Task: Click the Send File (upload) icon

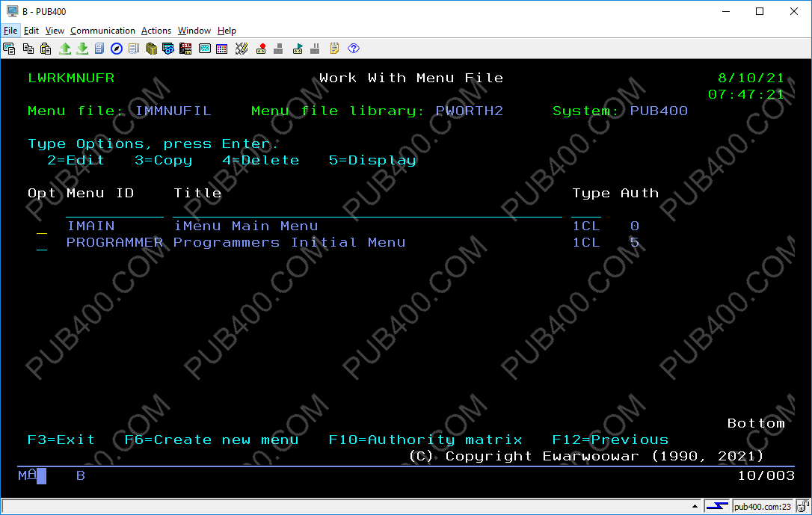Action: coord(65,49)
